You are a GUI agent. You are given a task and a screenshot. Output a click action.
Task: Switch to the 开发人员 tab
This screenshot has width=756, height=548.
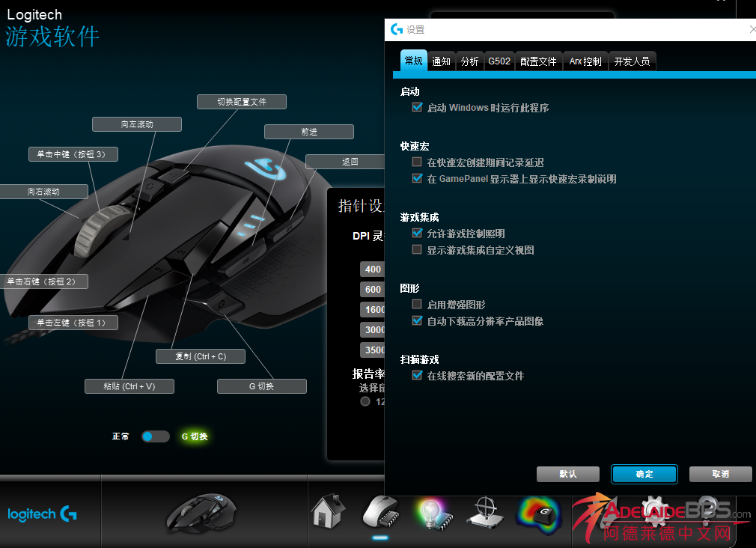(x=632, y=61)
